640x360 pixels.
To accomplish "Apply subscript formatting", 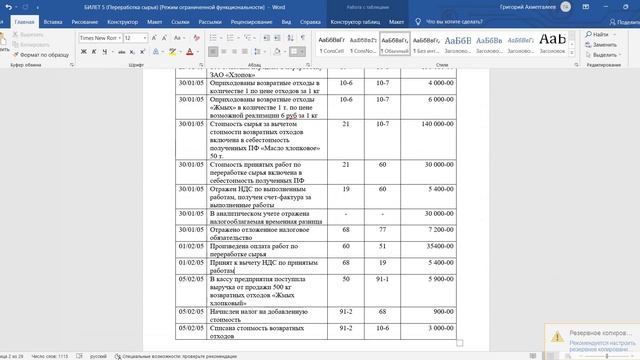I will (x=132, y=52).
